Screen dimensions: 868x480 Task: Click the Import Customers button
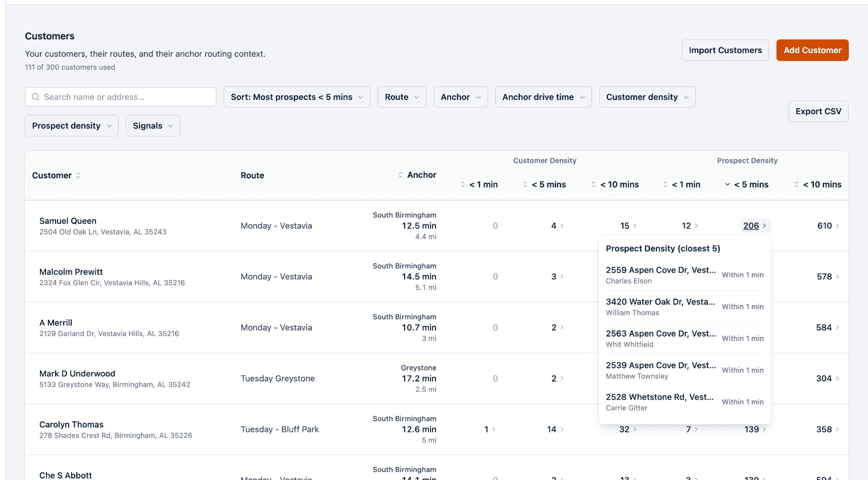point(726,50)
